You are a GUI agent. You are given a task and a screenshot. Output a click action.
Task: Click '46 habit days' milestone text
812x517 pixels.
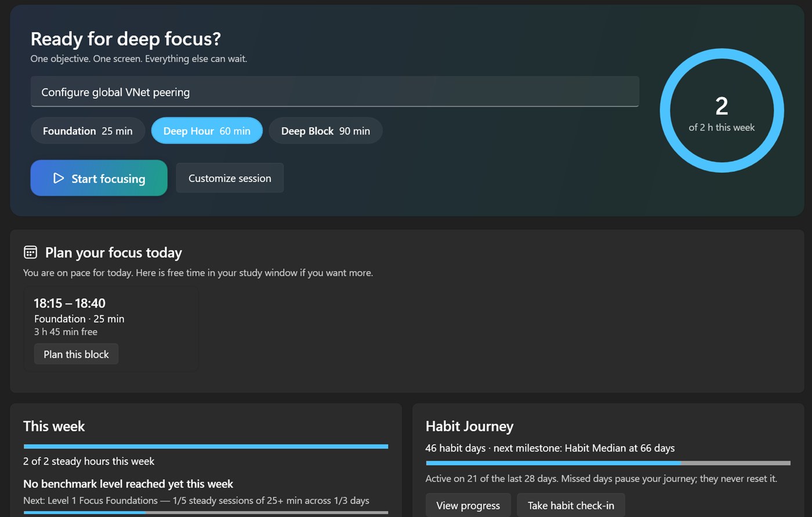tap(550, 448)
